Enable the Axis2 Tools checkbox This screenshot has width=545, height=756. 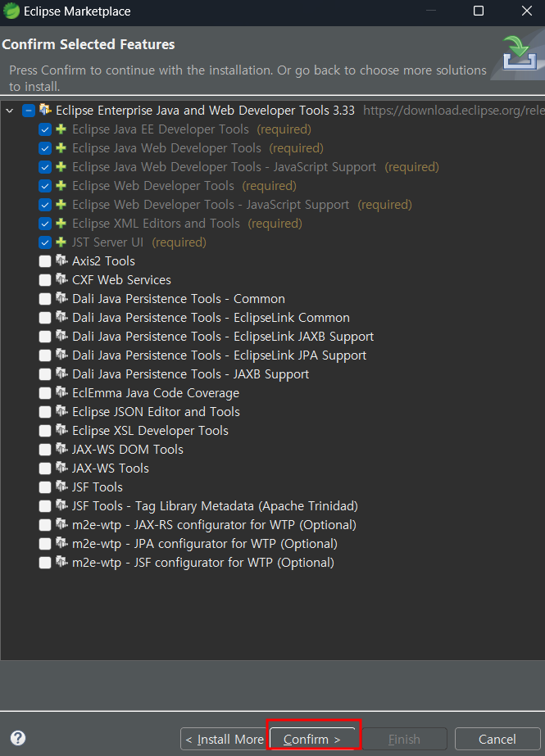[45, 261]
